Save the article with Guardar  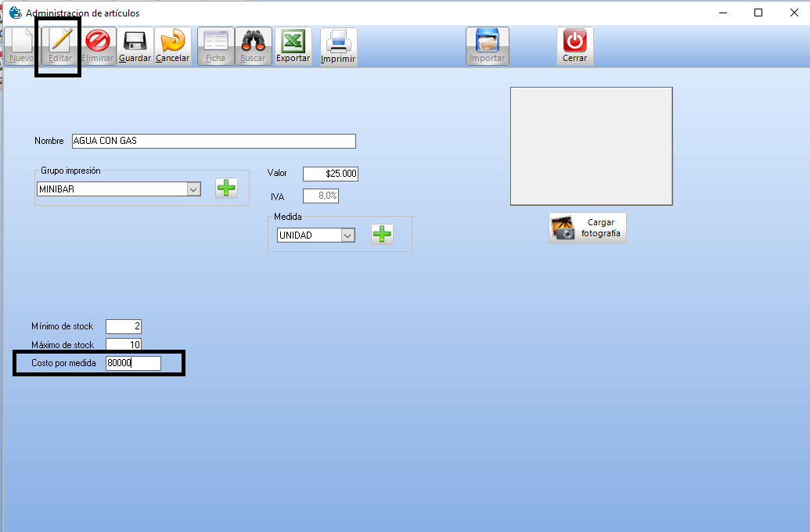[135, 46]
